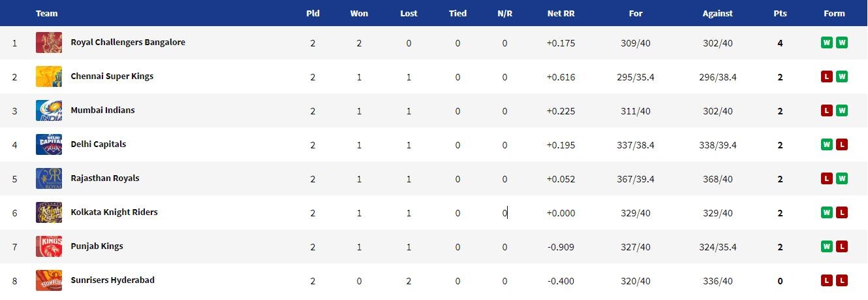Click the Chennai Super Kings team logo

49,77
